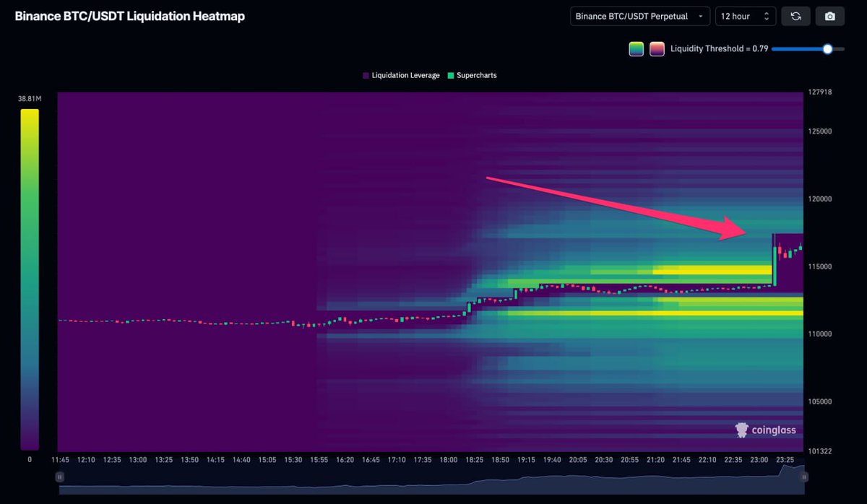
Task: Click the 105000 price axis label
Action: point(819,401)
